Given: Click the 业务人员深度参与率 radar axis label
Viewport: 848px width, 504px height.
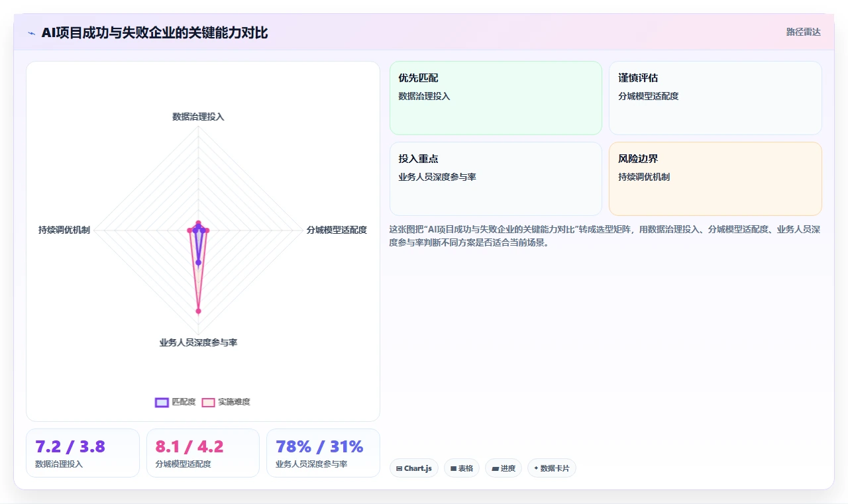Looking at the screenshot, I should coord(198,342).
